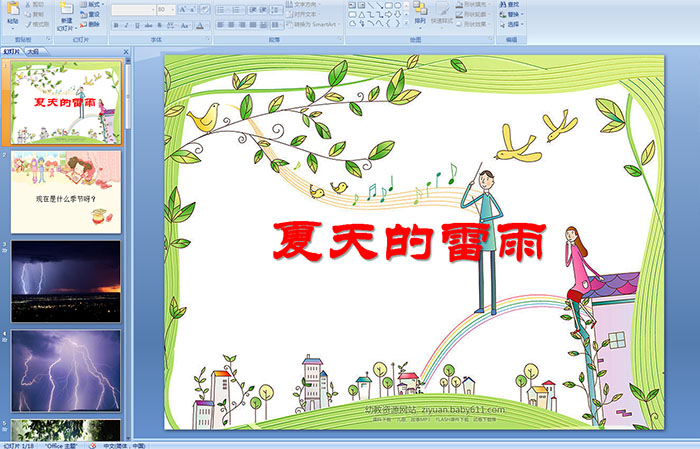Viewport: 700px width, 449px height.
Task: Click the Font Color (A) swatch
Action: (200, 25)
